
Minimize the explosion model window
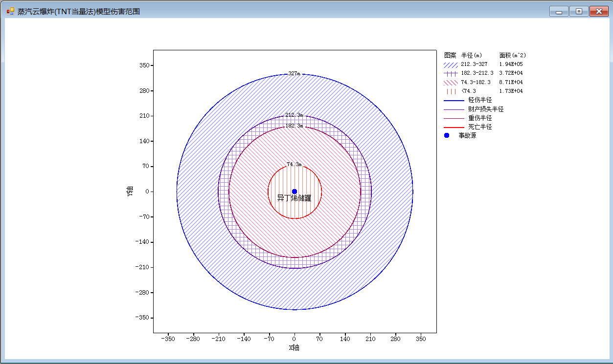pos(559,11)
